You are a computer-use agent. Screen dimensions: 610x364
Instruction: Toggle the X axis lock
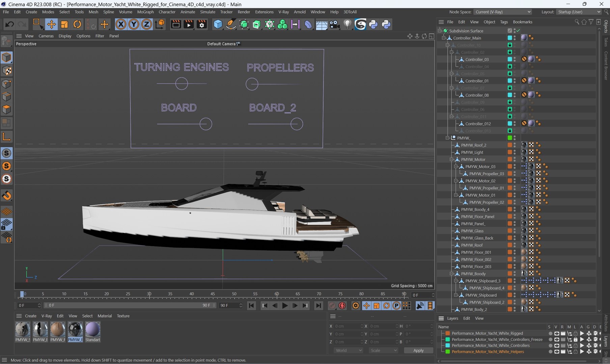(x=121, y=24)
